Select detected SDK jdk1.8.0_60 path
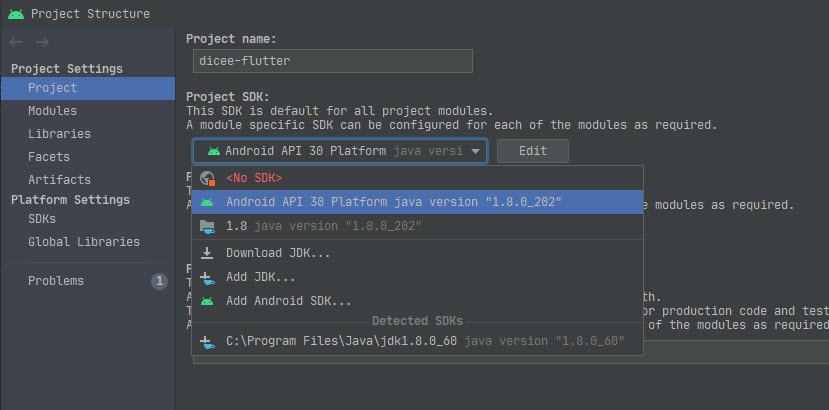Image resolution: width=829 pixels, height=410 pixels. [417, 342]
